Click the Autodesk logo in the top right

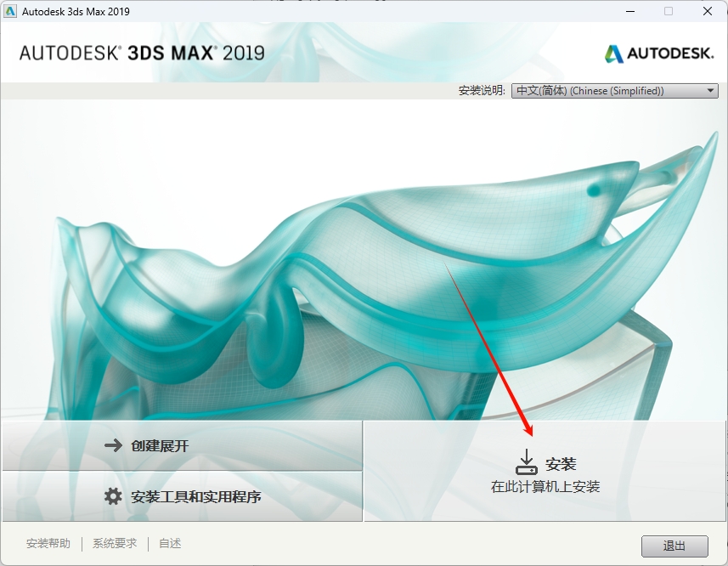pos(658,52)
